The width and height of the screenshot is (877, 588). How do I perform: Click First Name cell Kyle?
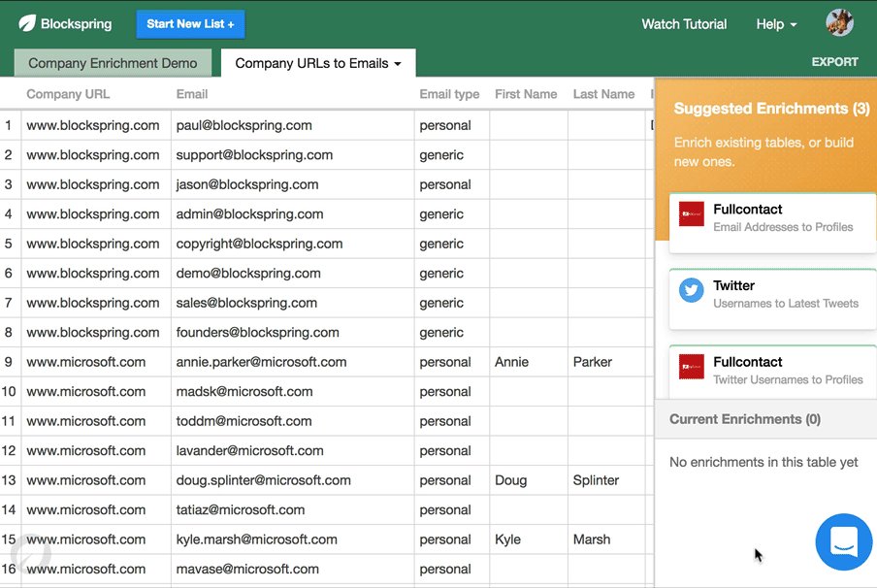[x=529, y=539]
